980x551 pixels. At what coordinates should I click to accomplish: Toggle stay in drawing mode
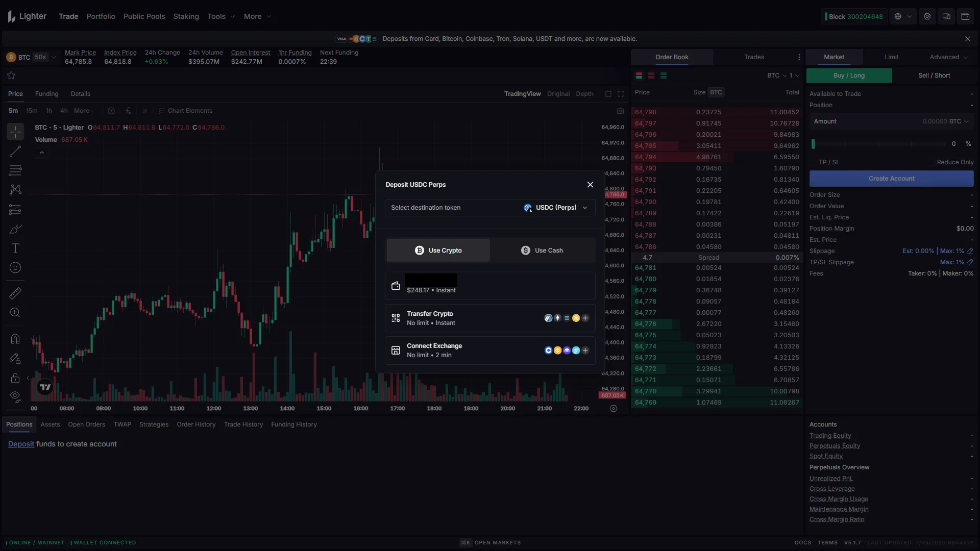[15, 358]
